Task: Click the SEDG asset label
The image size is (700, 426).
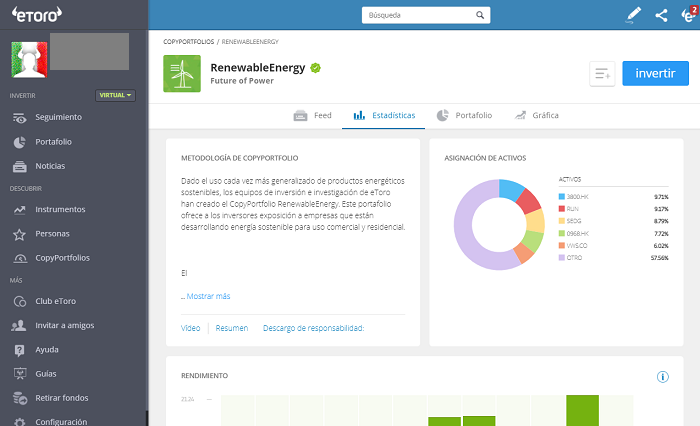Action: (x=574, y=221)
